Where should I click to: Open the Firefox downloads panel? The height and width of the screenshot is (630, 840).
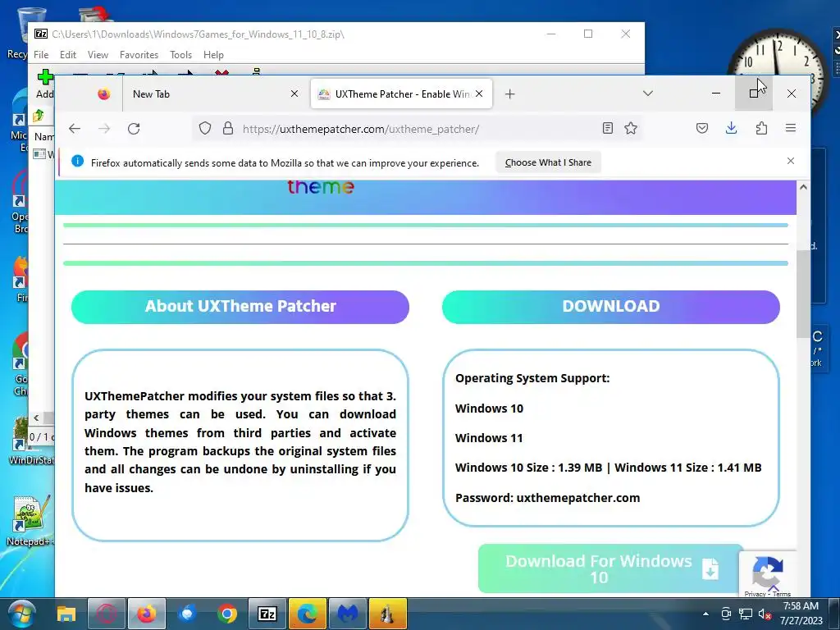click(731, 128)
